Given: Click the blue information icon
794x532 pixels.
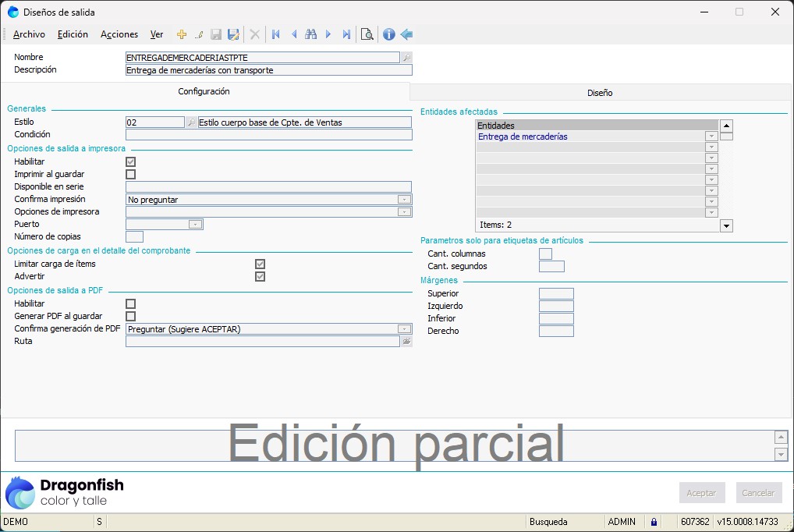Looking at the screenshot, I should 388,34.
